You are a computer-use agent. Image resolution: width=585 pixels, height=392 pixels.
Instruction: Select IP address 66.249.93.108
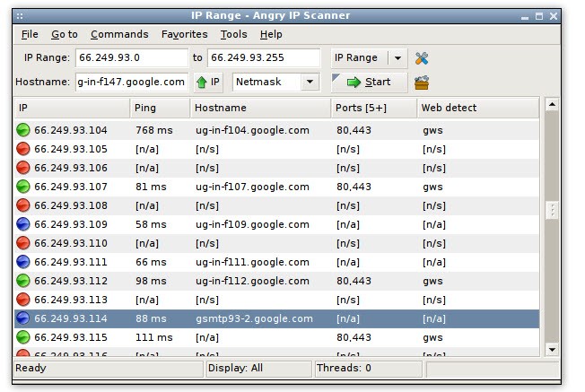click(71, 205)
